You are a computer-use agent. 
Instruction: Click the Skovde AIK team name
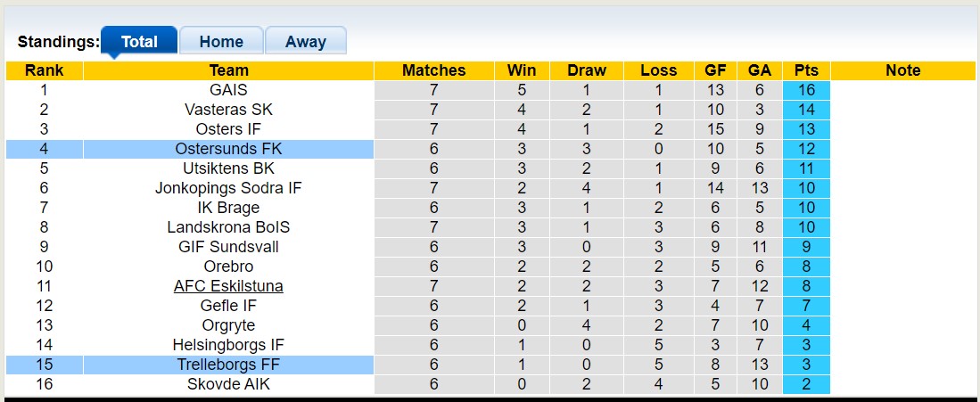pos(229,384)
